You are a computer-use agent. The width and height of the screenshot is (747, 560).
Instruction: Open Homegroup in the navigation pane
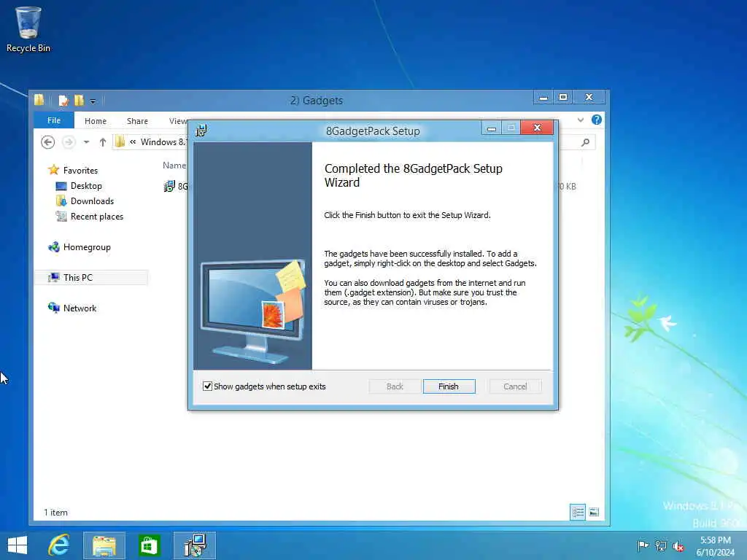tap(87, 247)
